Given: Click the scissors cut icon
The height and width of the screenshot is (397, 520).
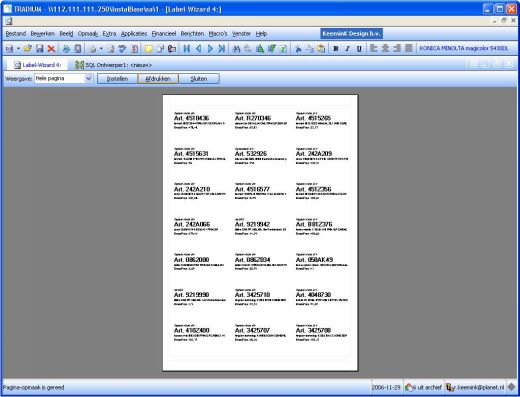Looking at the screenshot, I should [298, 49].
